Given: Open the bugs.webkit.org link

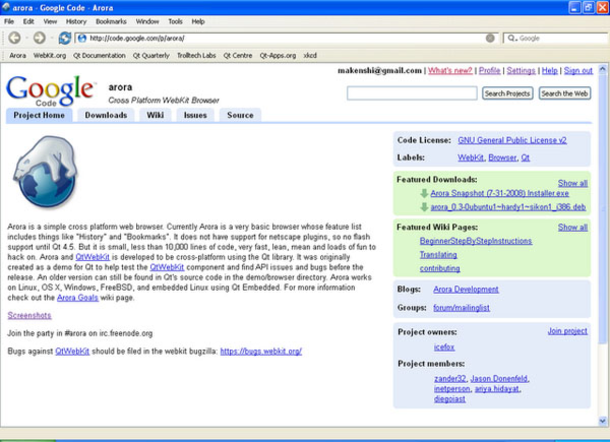Looking at the screenshot, I should 261,351.
